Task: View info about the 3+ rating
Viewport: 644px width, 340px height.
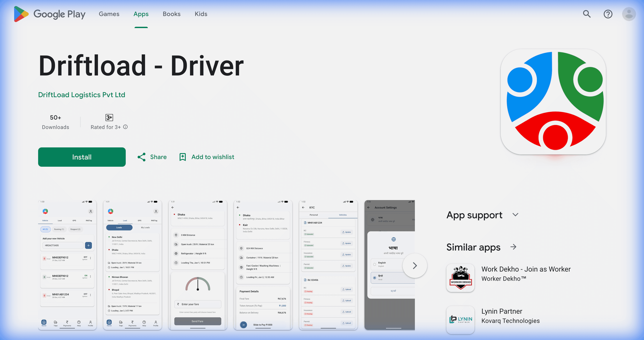Action: click(125, 127)
